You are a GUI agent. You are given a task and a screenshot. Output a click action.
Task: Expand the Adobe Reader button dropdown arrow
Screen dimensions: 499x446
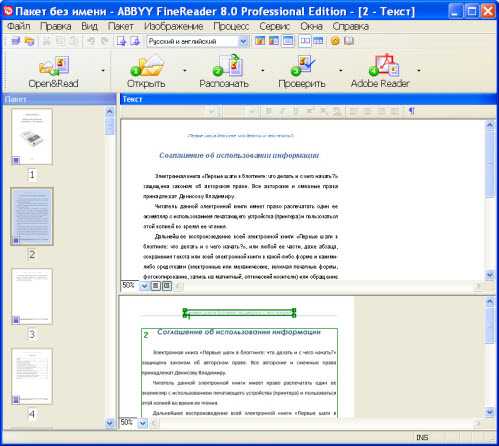419,70
